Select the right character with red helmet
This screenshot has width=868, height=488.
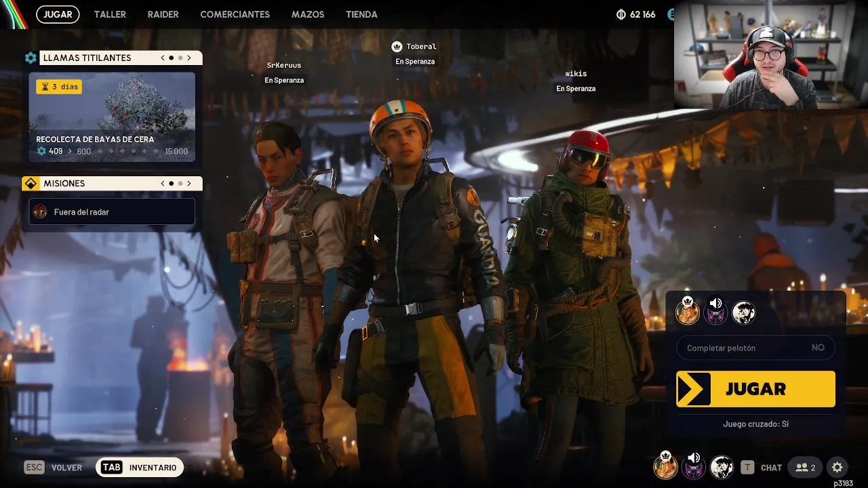(x=580, y=298)
